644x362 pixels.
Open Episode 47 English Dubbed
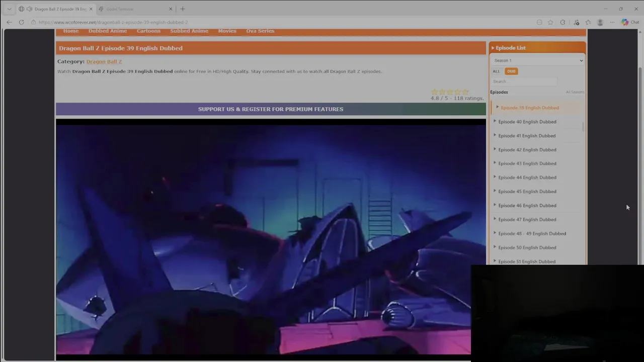point(527,220)
